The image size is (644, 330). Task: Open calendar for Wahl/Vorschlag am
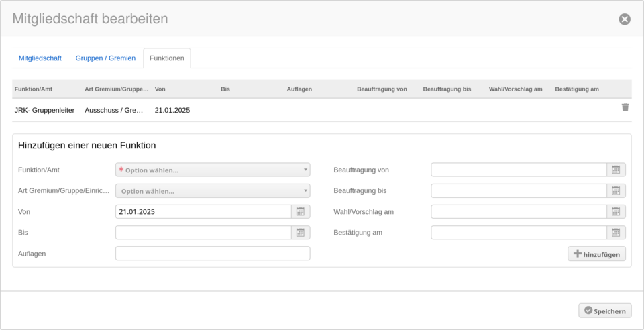click(616, 212)
